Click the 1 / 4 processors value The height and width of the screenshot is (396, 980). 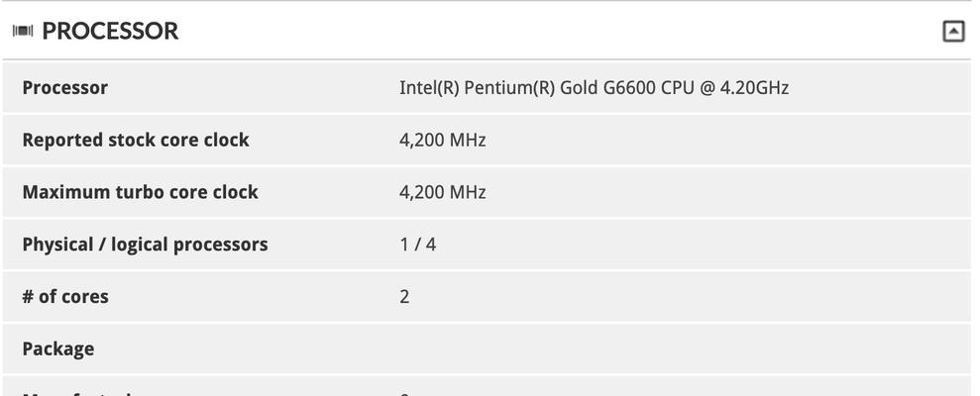click(417, 245)
